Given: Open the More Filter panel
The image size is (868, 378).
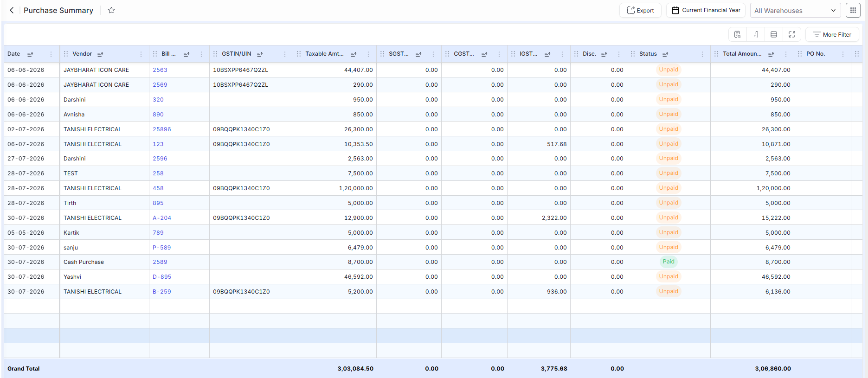Looking at the screenshot, I should click(832, 34).
